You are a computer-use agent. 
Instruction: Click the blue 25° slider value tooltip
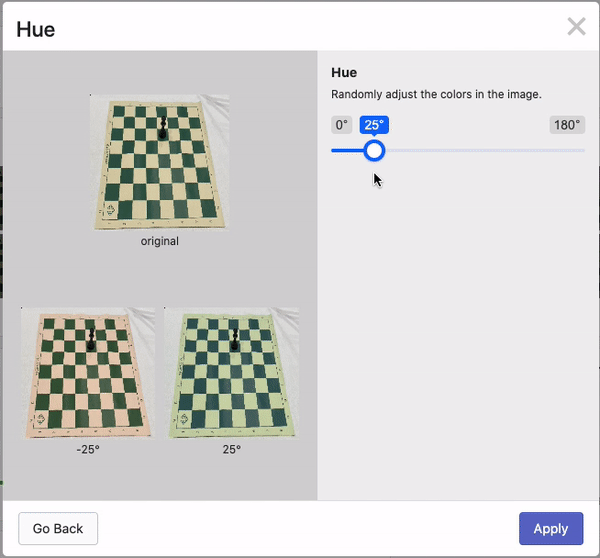point(374,125)
